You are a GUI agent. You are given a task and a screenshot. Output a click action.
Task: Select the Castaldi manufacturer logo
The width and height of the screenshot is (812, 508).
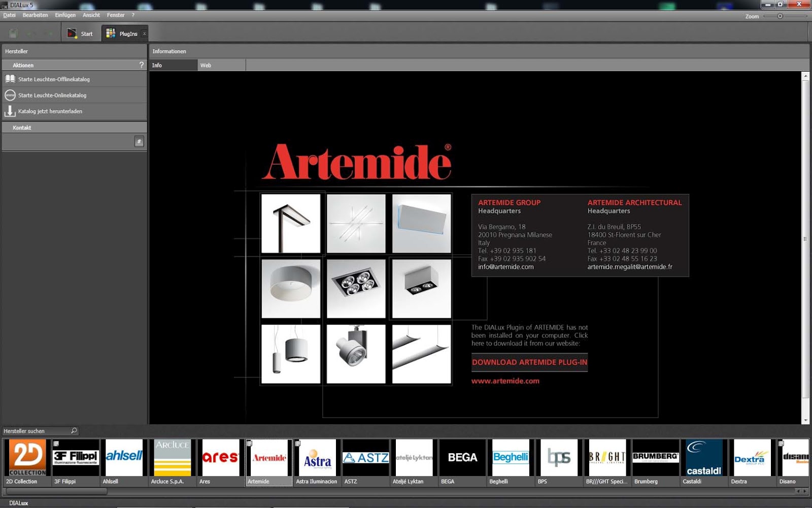tap(704, 458)
